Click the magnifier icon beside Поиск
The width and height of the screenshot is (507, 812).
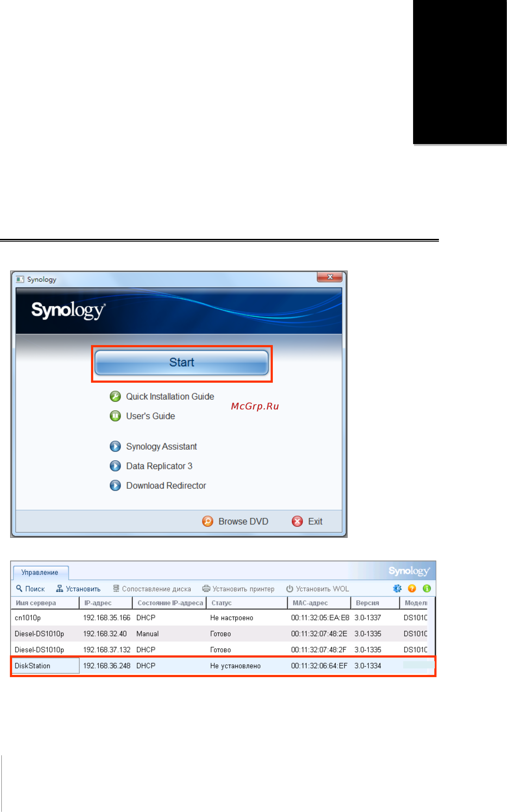click(x=20, y=589)
